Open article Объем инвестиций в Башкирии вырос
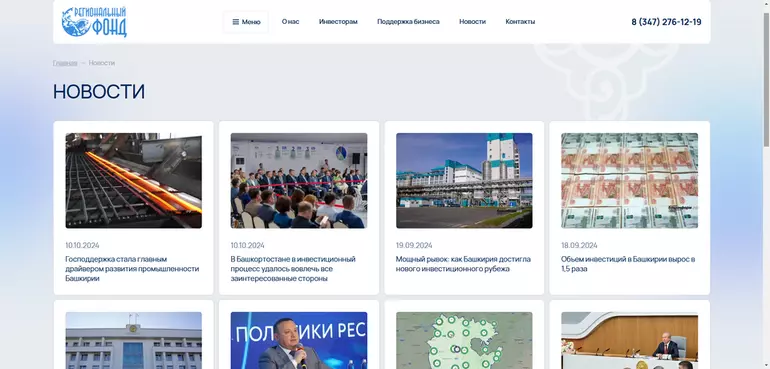The image size is (770, 369). (628, 264)
